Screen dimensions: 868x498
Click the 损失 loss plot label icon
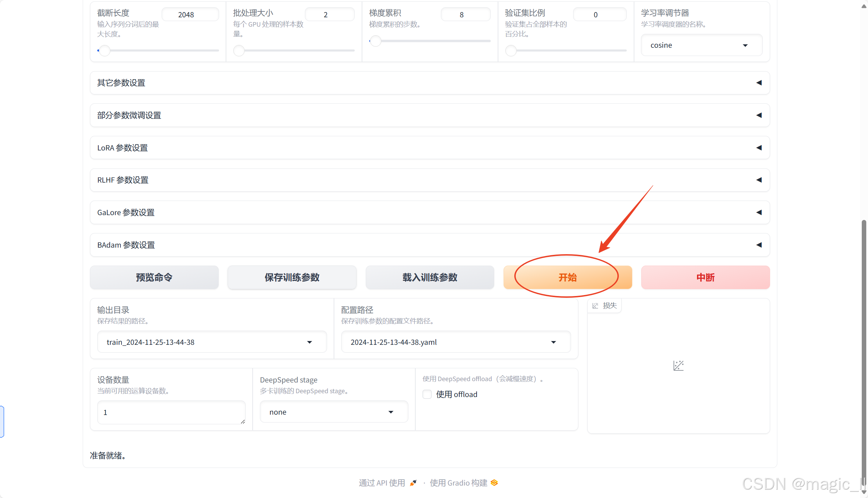595,306
